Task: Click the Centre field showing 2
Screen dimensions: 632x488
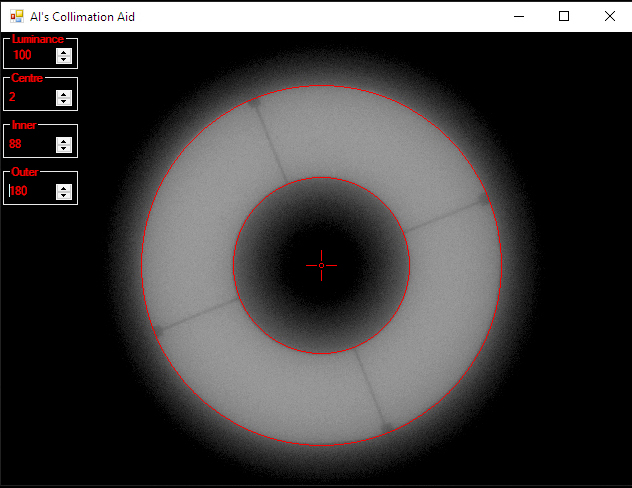Action: point(32,98)
